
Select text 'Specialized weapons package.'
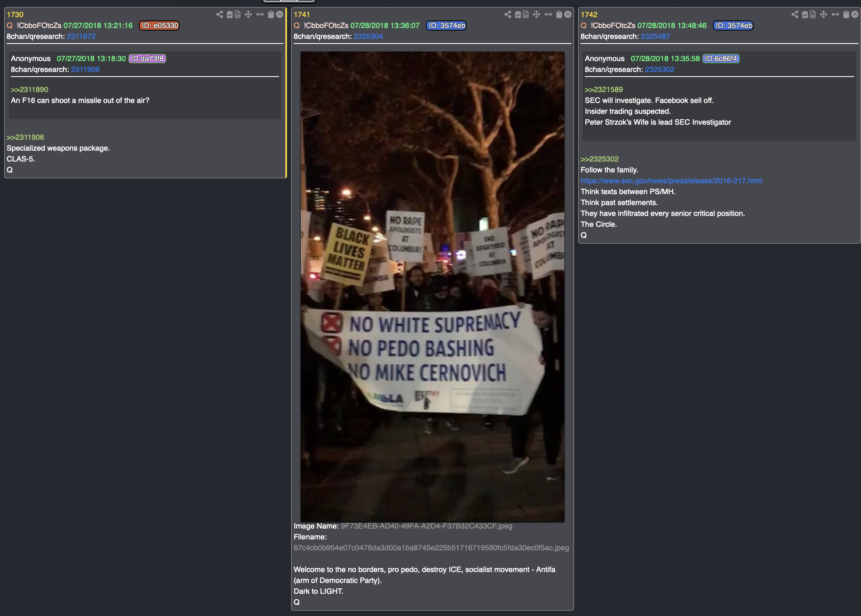(x=58, y=148)
